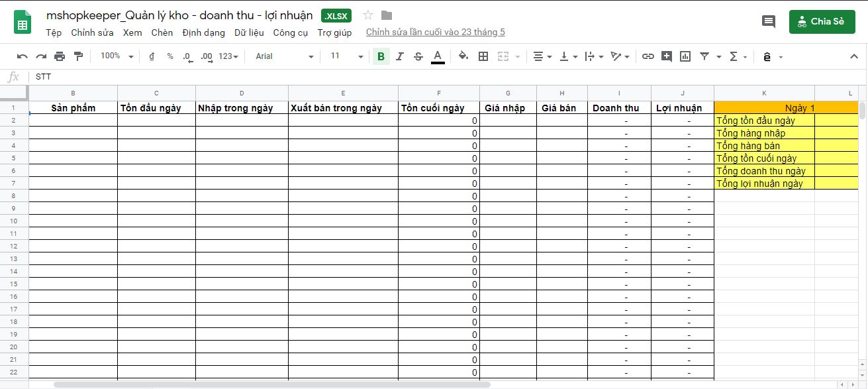Click the formula bar containing STT
This screenshot has width=868, height=389.
click(448, 77)
